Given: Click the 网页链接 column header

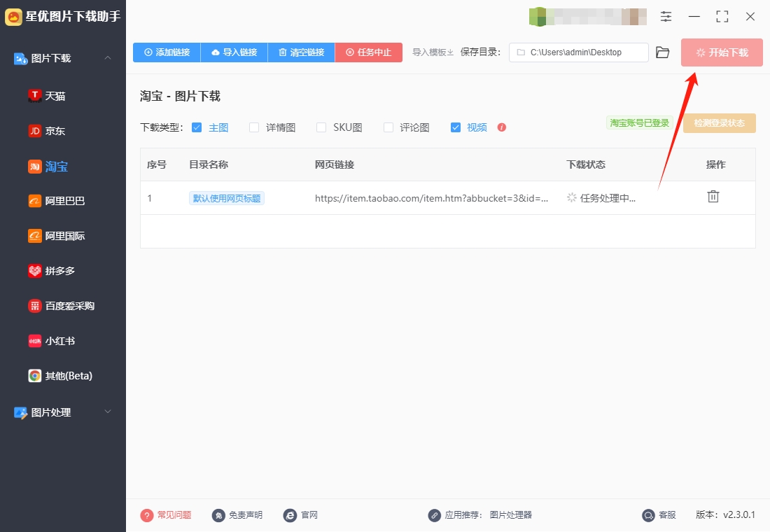Looking at the screenshot, I should click(335, 164).
